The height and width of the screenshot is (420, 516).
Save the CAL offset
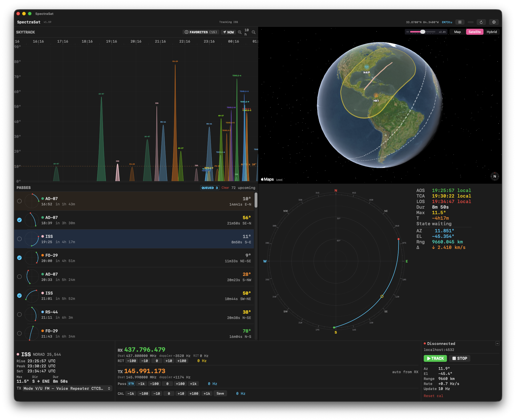coord(220,394)
